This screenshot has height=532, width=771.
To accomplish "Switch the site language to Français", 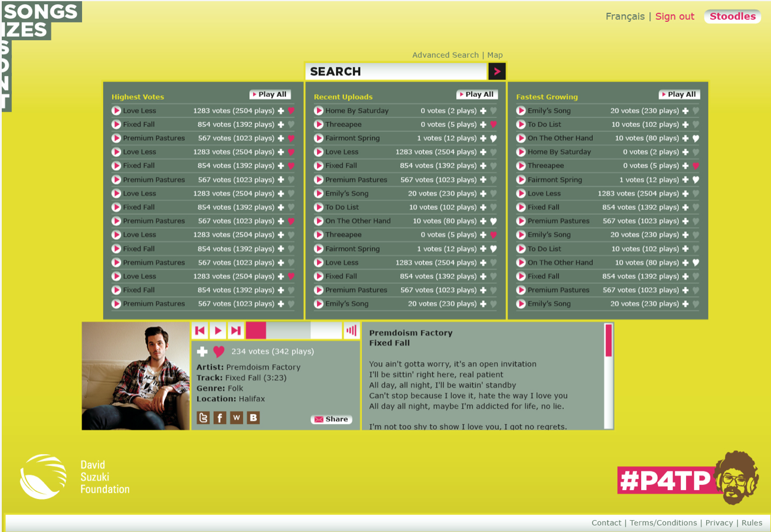I will [625, 17].
